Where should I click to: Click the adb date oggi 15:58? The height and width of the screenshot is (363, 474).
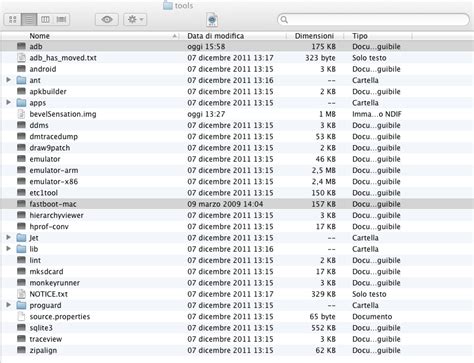[206, 46]
